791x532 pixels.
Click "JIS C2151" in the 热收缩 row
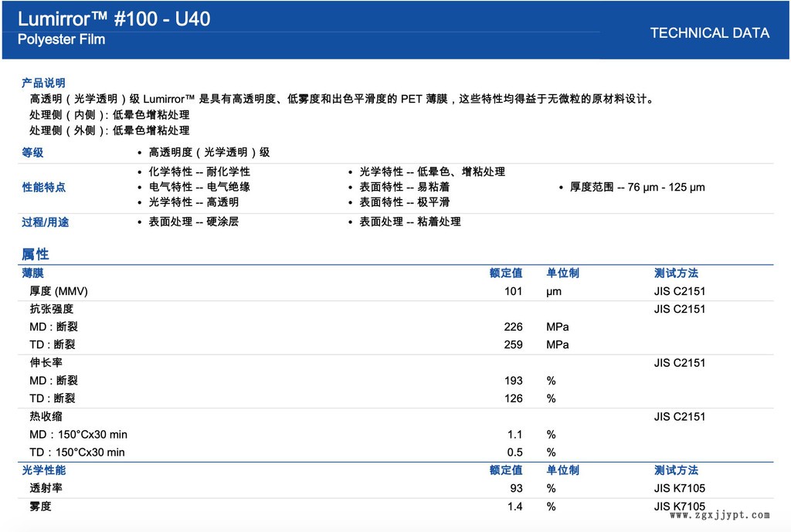click(680, 416)
